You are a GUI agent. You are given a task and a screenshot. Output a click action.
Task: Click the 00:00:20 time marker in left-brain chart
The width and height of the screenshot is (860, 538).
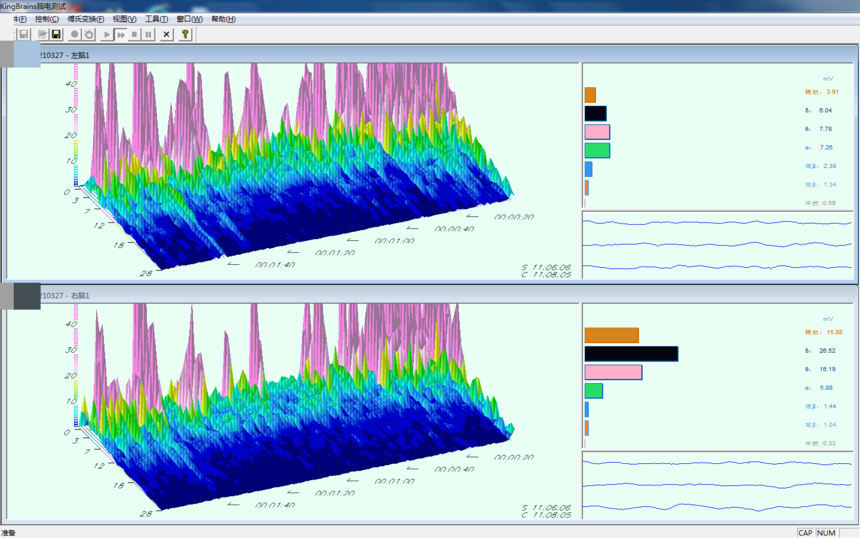tap(514, 217)
